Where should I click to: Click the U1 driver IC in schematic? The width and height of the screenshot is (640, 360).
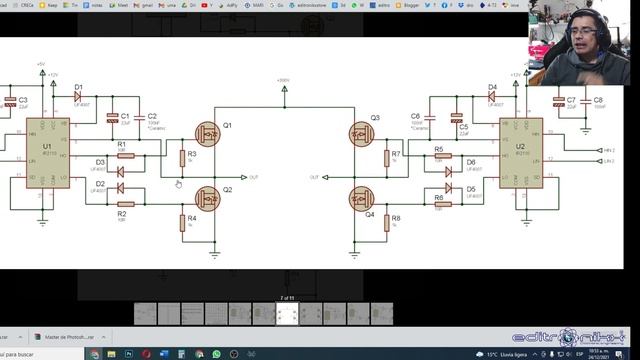[48, 153]
